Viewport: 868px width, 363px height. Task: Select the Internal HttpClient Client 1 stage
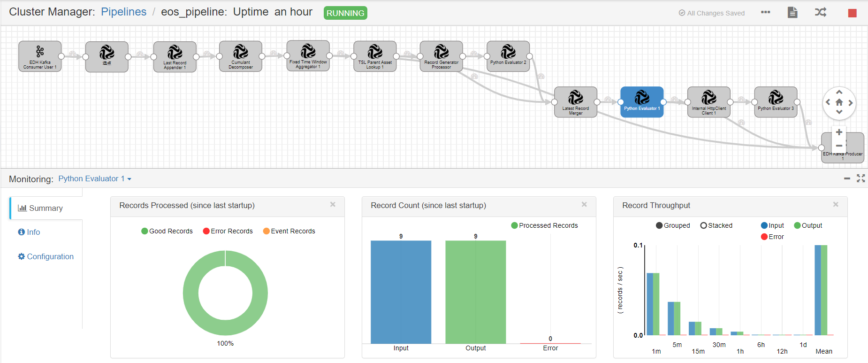point(709,102)
